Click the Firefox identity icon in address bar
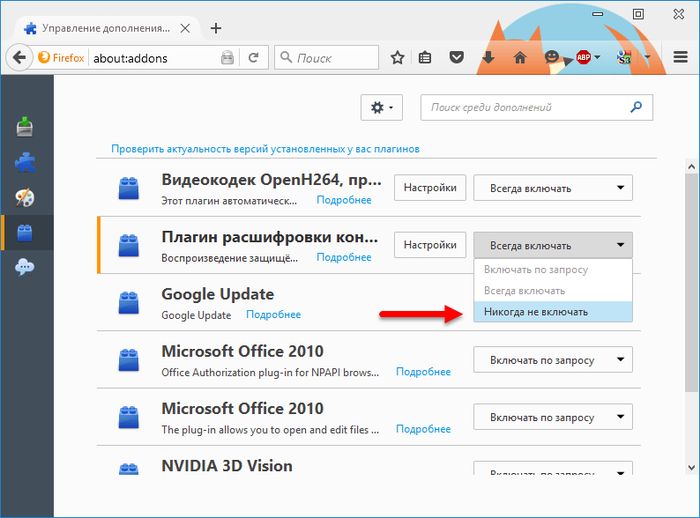This screenshot has height=518, width=700. 62,58
